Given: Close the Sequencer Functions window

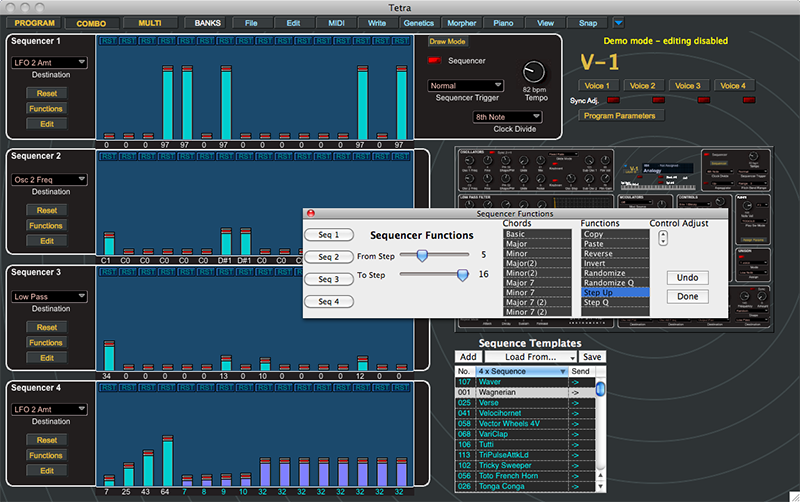Looking at the screenshot, I should [310, 214].
